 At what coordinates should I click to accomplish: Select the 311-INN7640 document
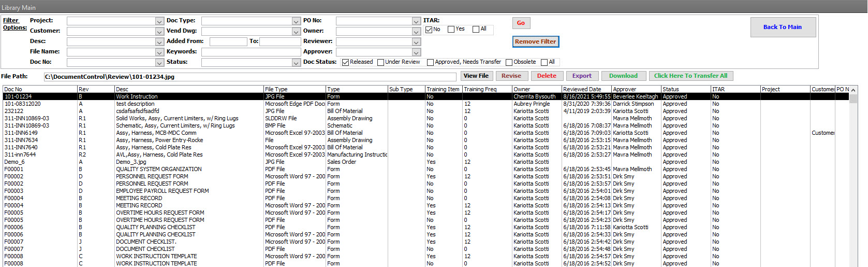tap(426, 147)
